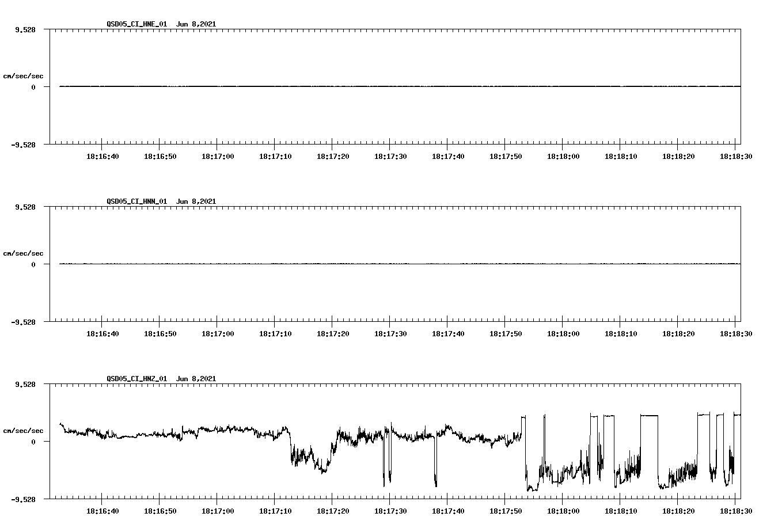Select 18:17:40 on the HNN time axis
Image resolution: width=782 pixels, height=532 pixels.
(x=448, y=334)
